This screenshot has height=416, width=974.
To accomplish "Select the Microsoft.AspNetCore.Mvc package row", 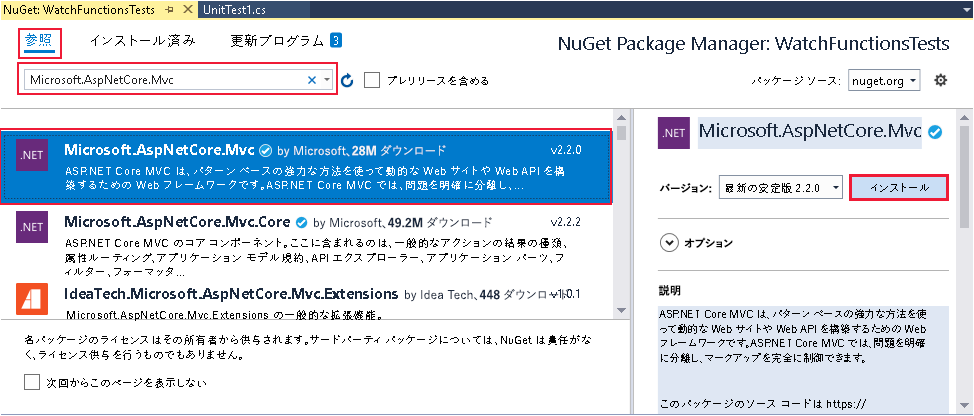I will pyautogui.click(x=306, y=167).
